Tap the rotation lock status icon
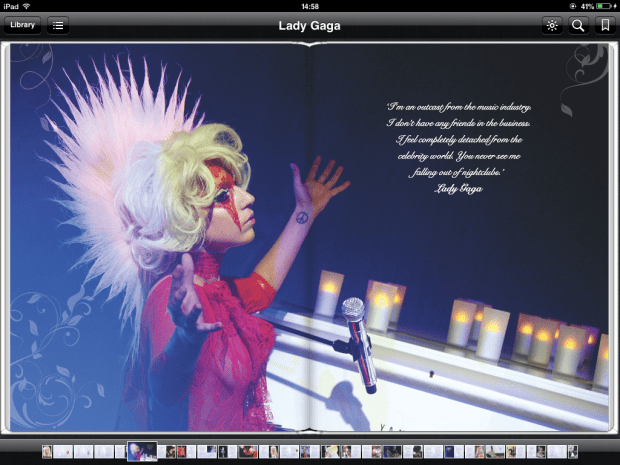Viewport: 620px width, 465px height. [573, 6]
